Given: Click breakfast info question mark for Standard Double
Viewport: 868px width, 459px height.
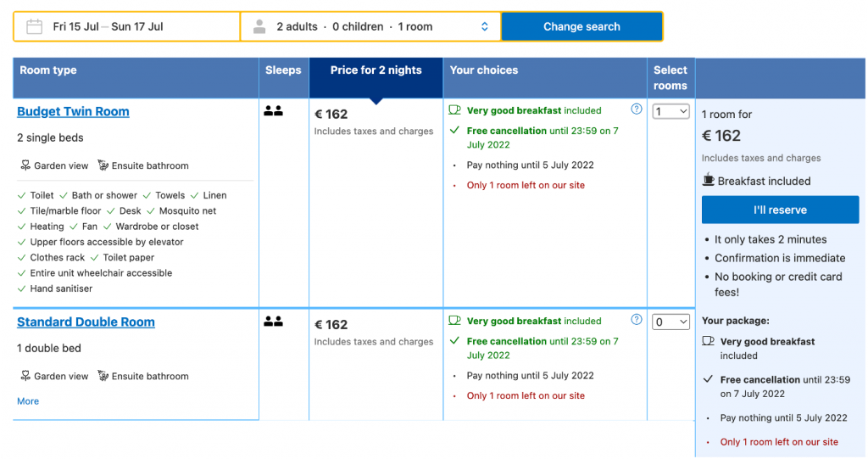Looking at the screenshot, I should click(637, 320).
